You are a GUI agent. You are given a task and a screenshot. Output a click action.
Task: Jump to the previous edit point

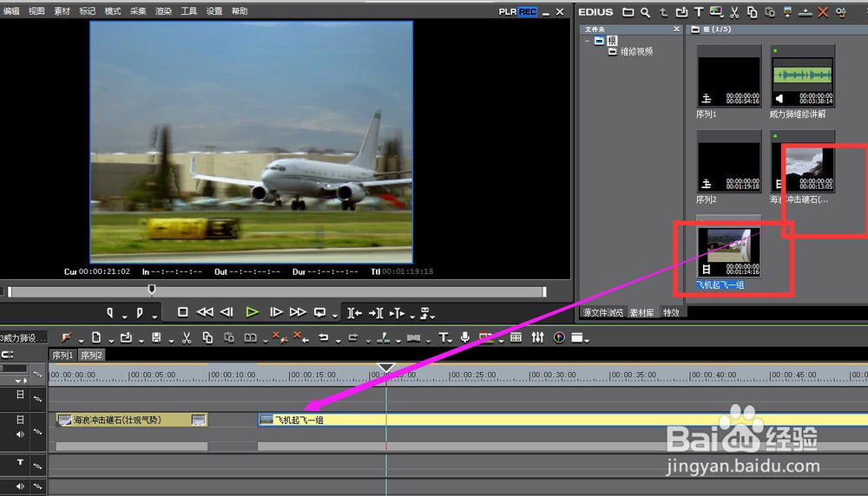354,313
